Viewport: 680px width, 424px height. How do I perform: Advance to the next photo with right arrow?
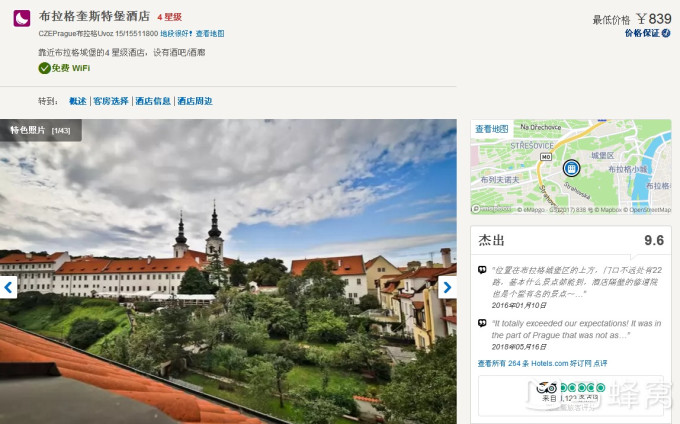(447, 287)
